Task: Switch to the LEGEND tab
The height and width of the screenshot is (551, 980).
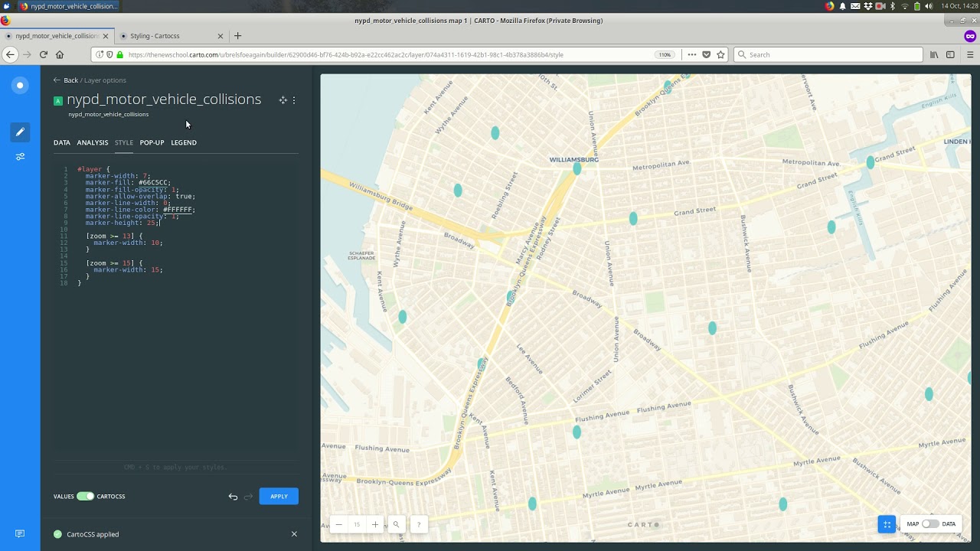Action: coord(184,142)
